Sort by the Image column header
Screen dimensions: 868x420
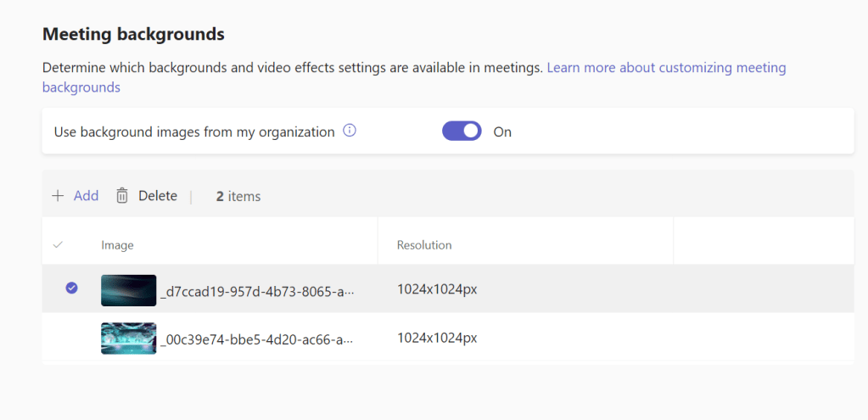tap(117, 245)
